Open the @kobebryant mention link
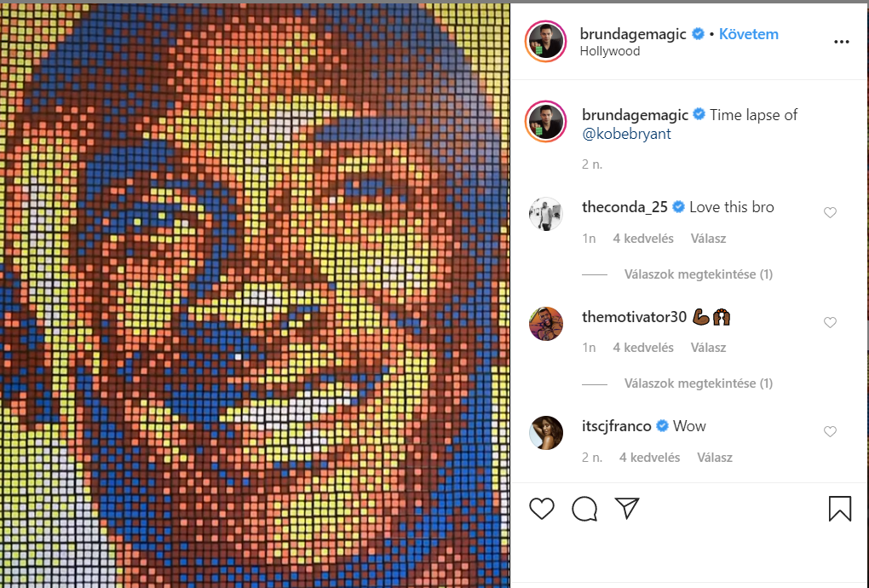The height and width of the screenshot is (588, 869). coord(626,133)
